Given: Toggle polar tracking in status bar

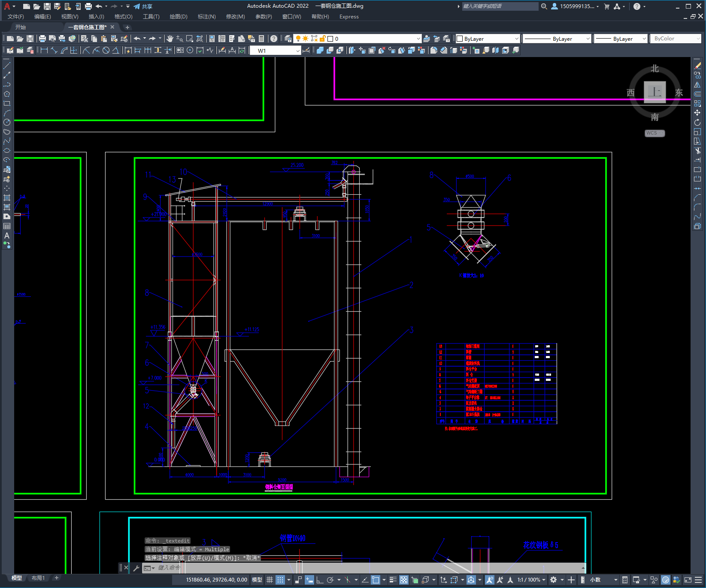Looking at the screenshot, I should [330, 580].
